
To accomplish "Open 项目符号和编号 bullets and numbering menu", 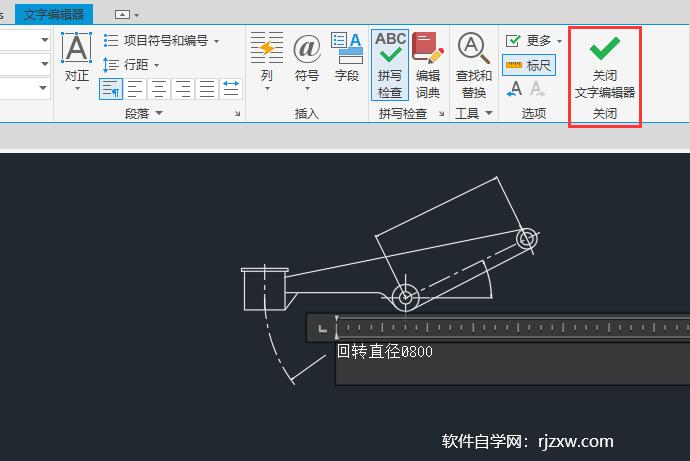I will tap(161, 41).
